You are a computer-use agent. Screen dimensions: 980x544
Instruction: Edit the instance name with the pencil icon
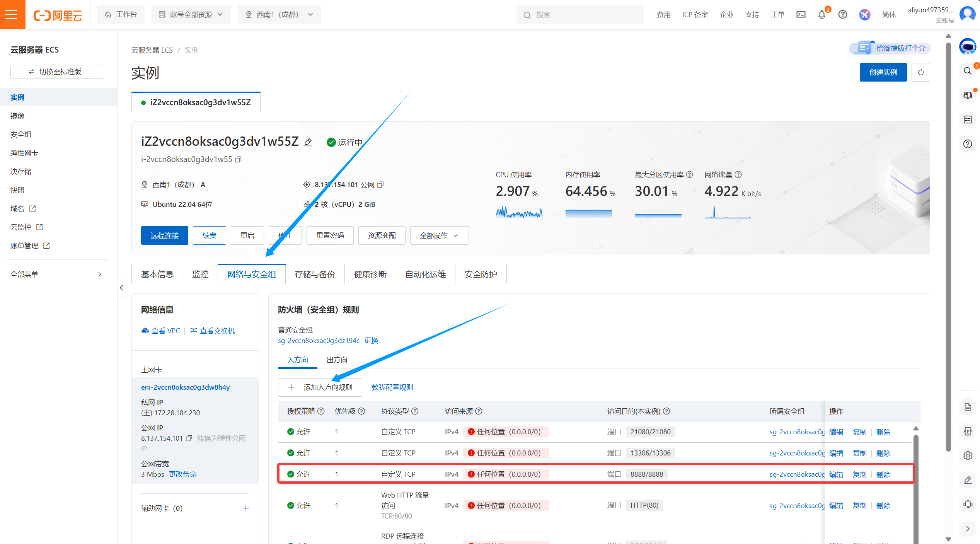[308, 142]
